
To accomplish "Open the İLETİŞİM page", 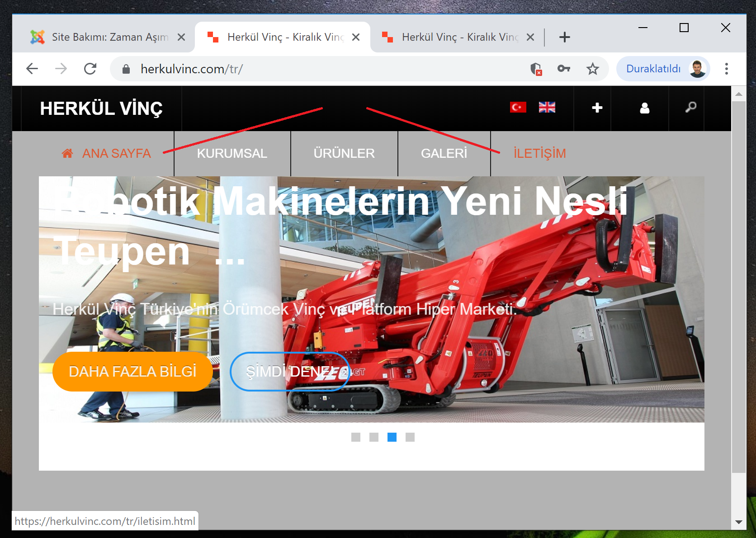I will 539,153.
